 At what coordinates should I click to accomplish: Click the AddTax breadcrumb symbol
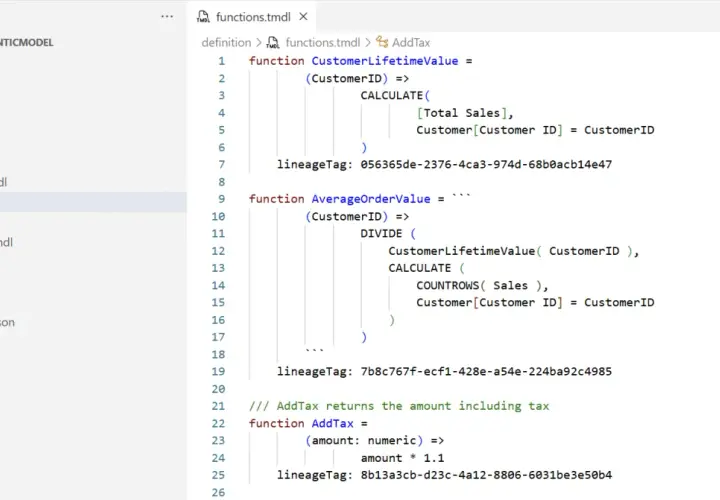(411, 43)
